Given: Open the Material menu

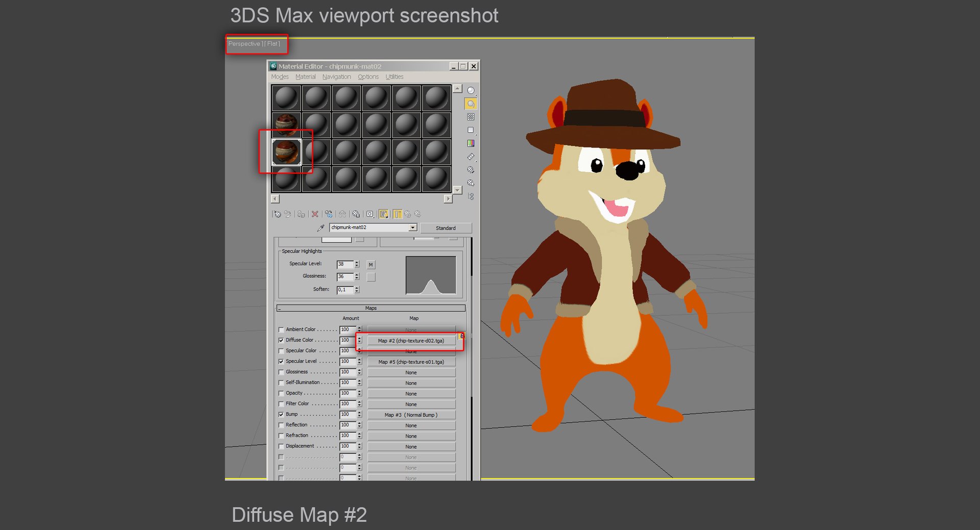Looking at the screenshot, I should [305, 77].
